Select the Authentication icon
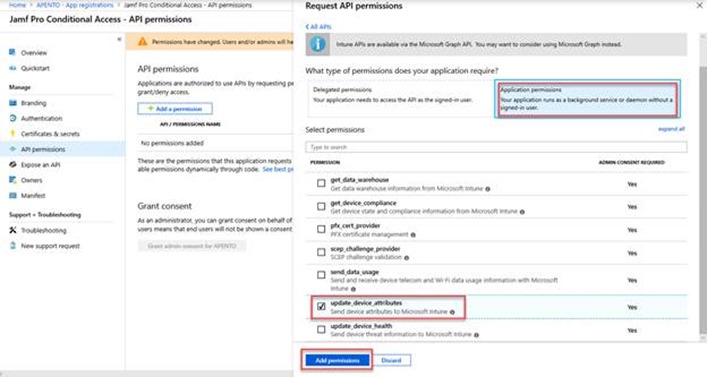Viewport: 707px width, 377px height. pos(13,118)
